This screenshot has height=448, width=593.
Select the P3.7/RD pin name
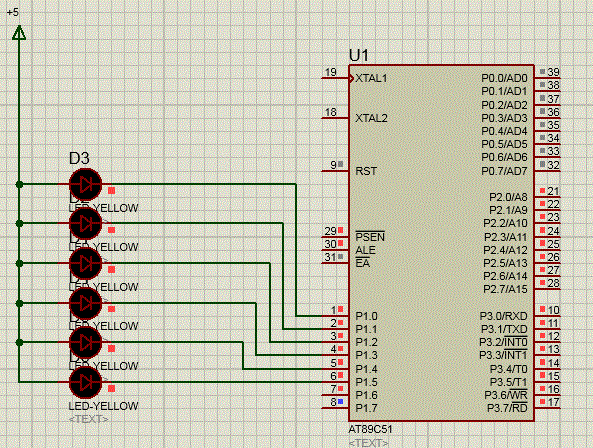tap(507, 408)
